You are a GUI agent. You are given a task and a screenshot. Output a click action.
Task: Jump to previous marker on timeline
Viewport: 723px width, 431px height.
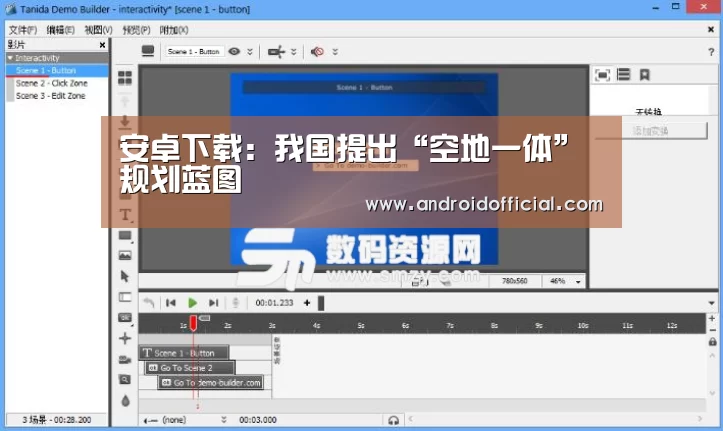[171, 303]
